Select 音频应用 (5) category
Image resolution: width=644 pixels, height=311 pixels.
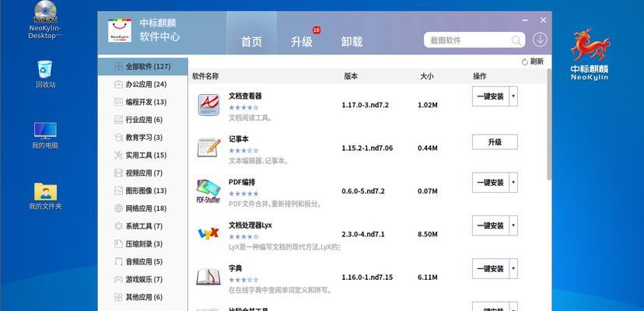(142, 262)
